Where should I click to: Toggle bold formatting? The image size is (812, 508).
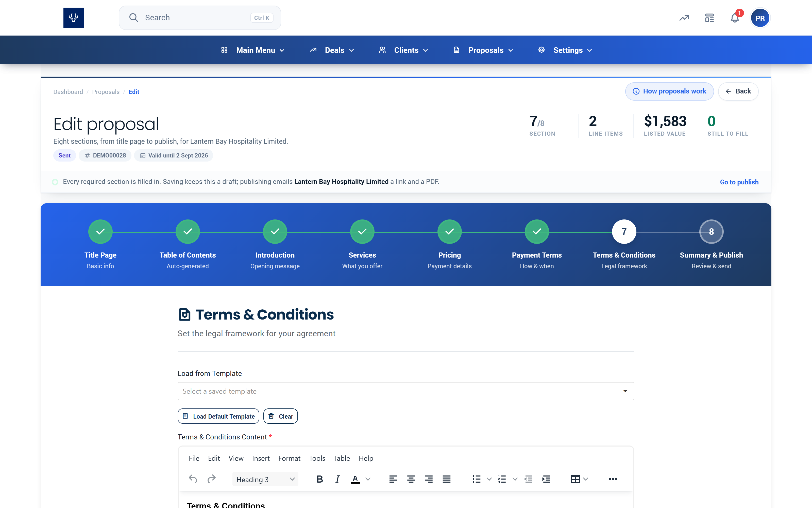[x=319, y=479]
